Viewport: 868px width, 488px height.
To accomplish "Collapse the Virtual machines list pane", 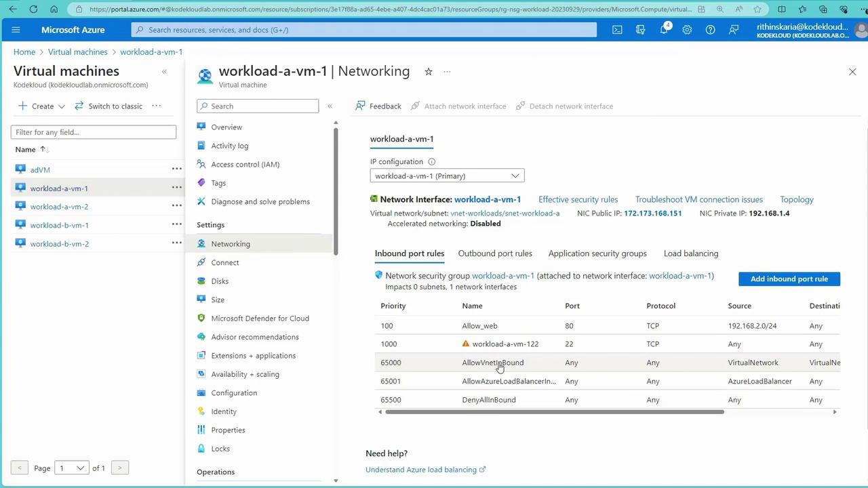I will point(164,71).
